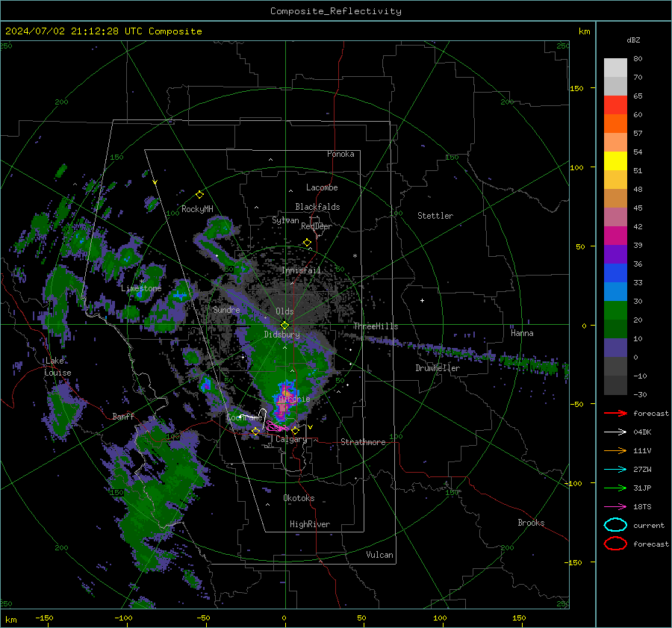This screenshot has width=672, height=628.
Task: Select the blue 36 dBZ swatch
Action: click(615, 273)
